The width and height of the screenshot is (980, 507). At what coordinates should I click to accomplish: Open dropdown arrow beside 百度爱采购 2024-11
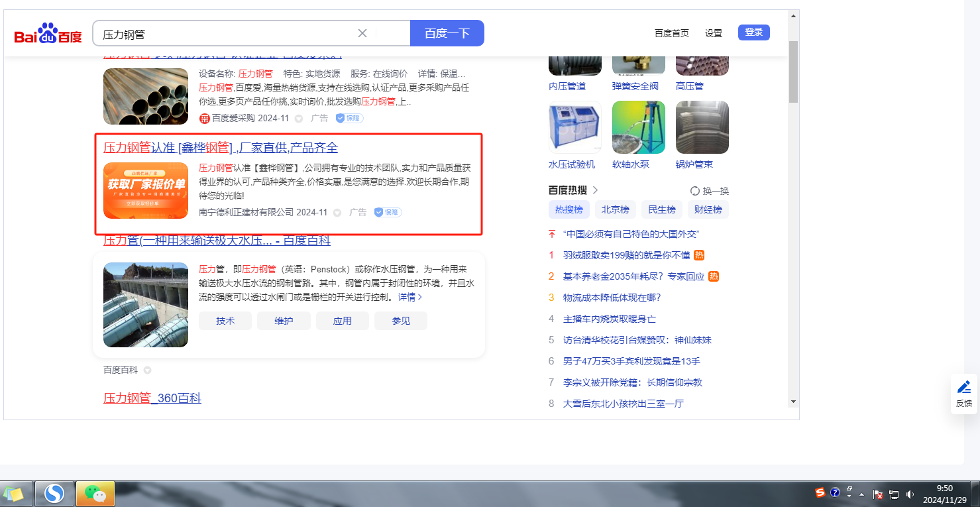[x=298, y=119]
